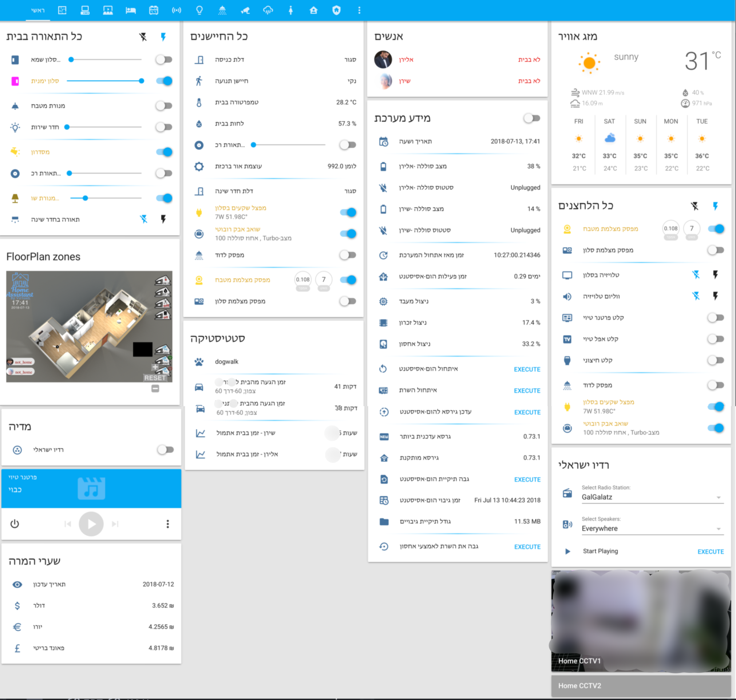The width and height of the screenshot is (736, 700).
Task: Open the person tab icon in top bar
Action: (291, 10)
